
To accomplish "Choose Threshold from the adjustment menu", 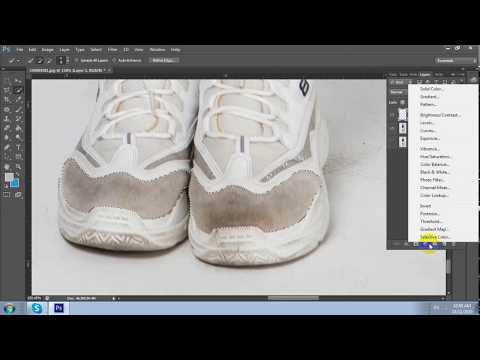I will point(431,221).
